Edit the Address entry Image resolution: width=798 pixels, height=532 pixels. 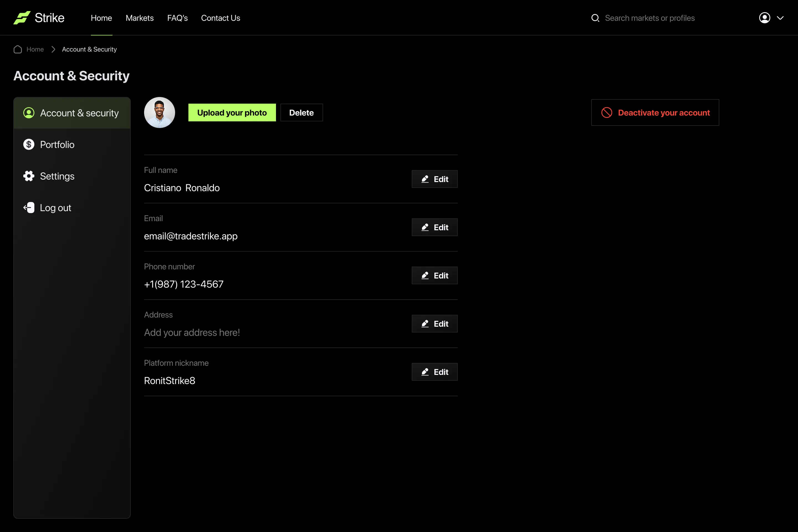(x=434, y=324)
